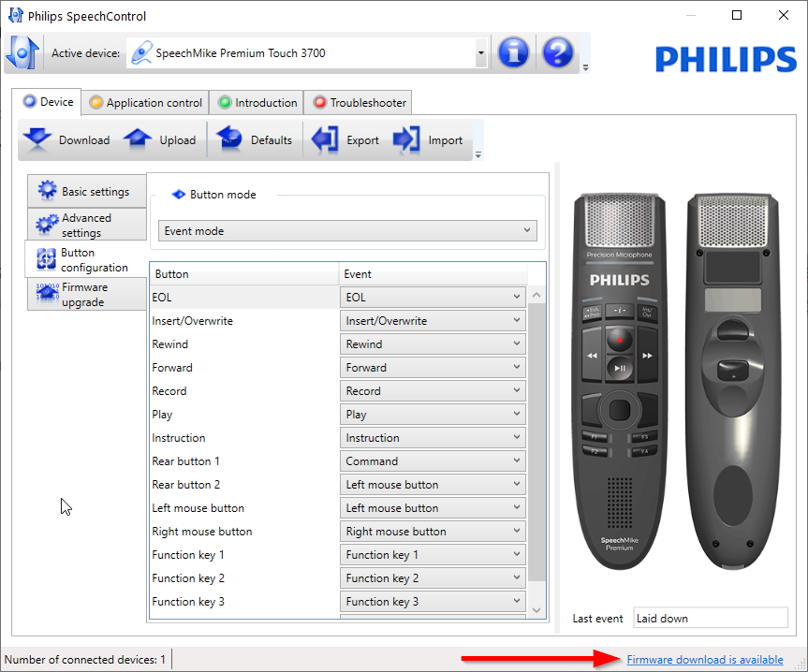
Task: Switch to the Application control tab
Action: click(x=146, y=102)
